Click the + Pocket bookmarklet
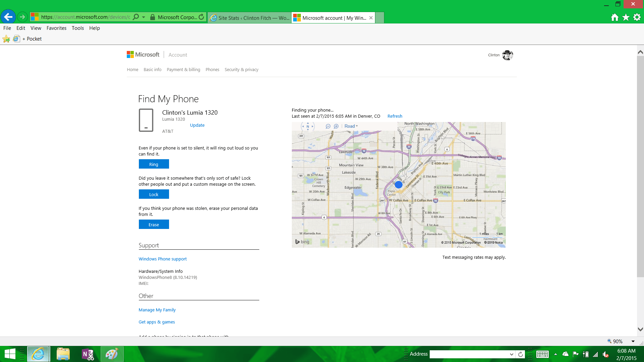Viewport: 644px width, 362px height. pyautogui.click(x=32, y=39)
